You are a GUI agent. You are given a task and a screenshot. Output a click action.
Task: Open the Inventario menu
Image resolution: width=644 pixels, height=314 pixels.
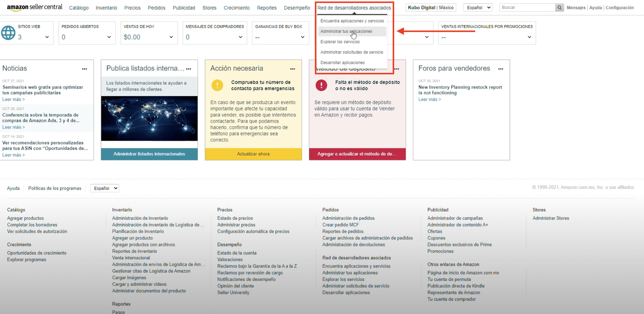click(x=106, y=8)
